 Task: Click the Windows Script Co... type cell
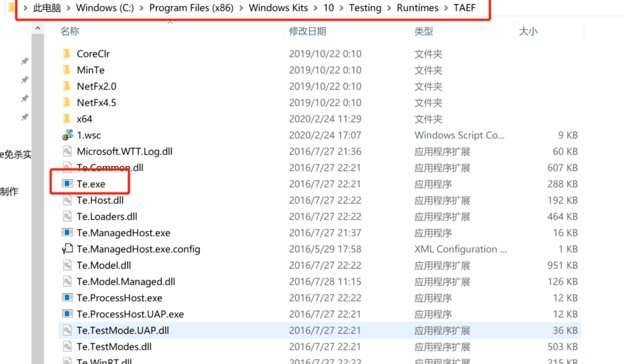coord(459,135)
